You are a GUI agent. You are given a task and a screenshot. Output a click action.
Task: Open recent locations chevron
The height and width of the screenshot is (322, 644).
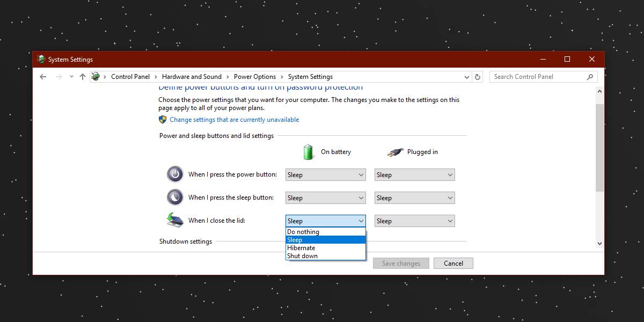[71, 77]
